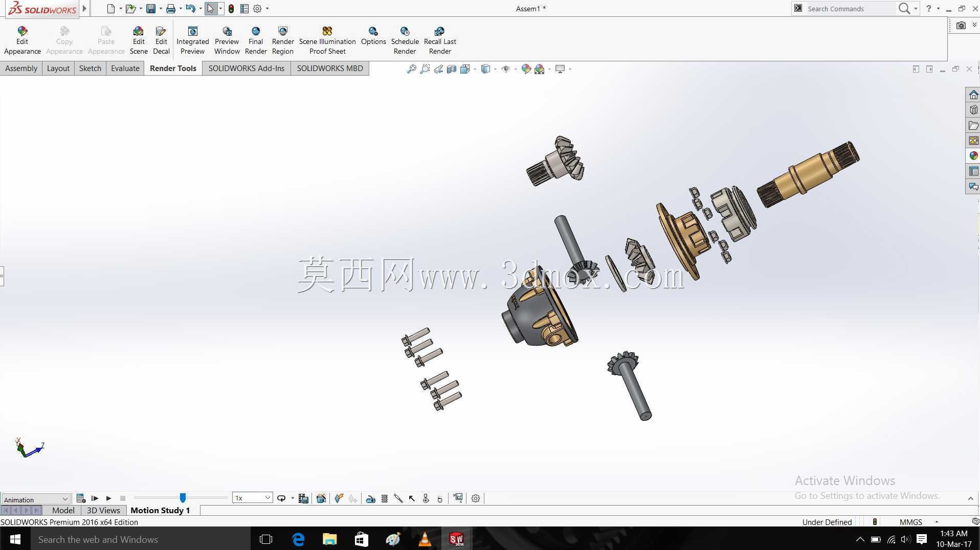This screenshot has height=550, width=980.
Task: Click the Play button in motion study
Action: point(108,498)
